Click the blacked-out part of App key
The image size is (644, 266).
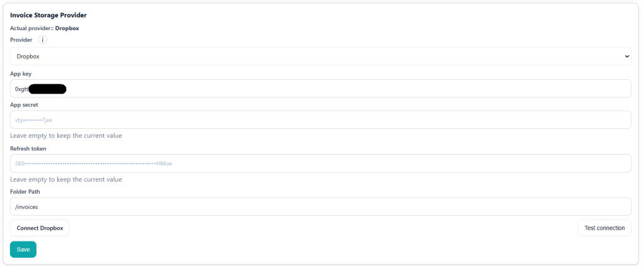(x=48, y=89)
